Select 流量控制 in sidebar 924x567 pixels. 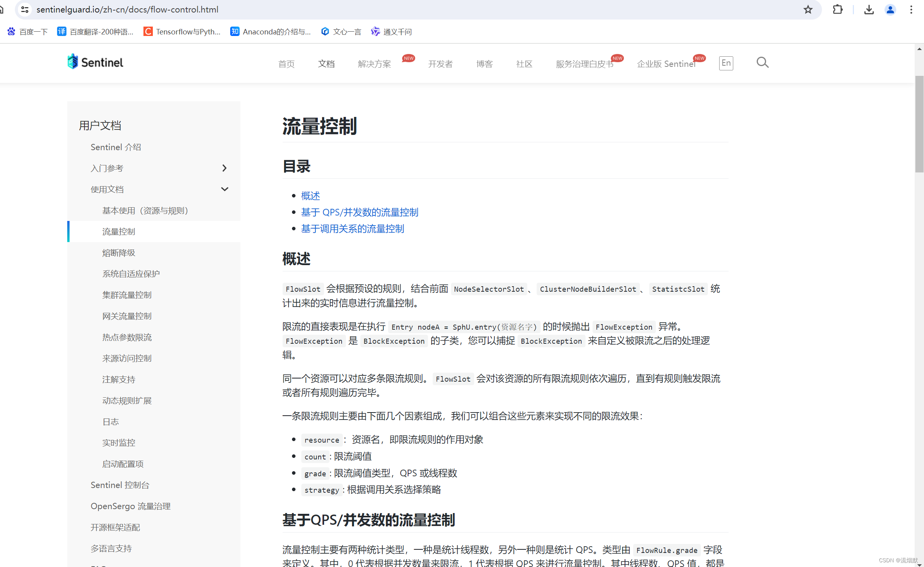click(x=119, y=231)
